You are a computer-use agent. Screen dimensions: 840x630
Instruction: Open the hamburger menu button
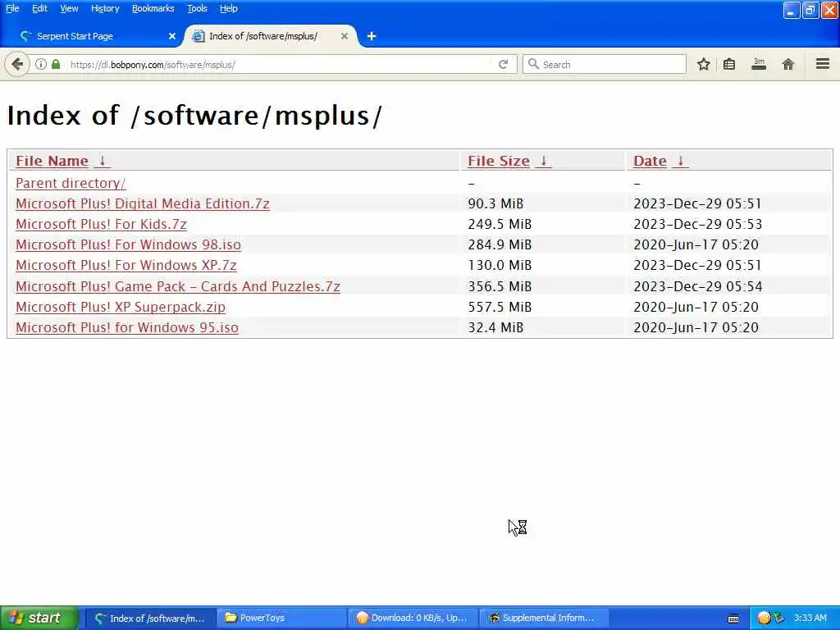pos(823,64)
